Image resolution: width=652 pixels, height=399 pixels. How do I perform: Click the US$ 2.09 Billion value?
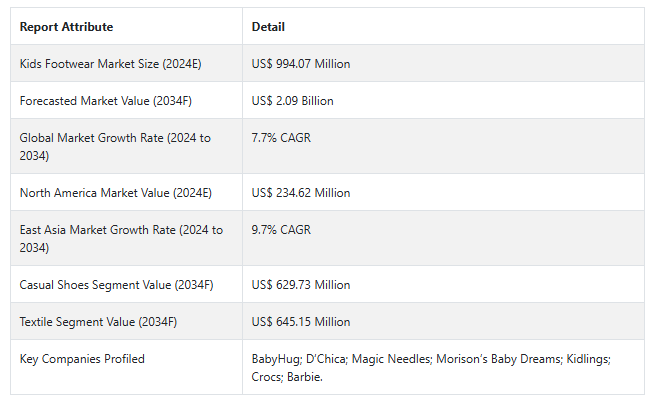pos(292,101)
